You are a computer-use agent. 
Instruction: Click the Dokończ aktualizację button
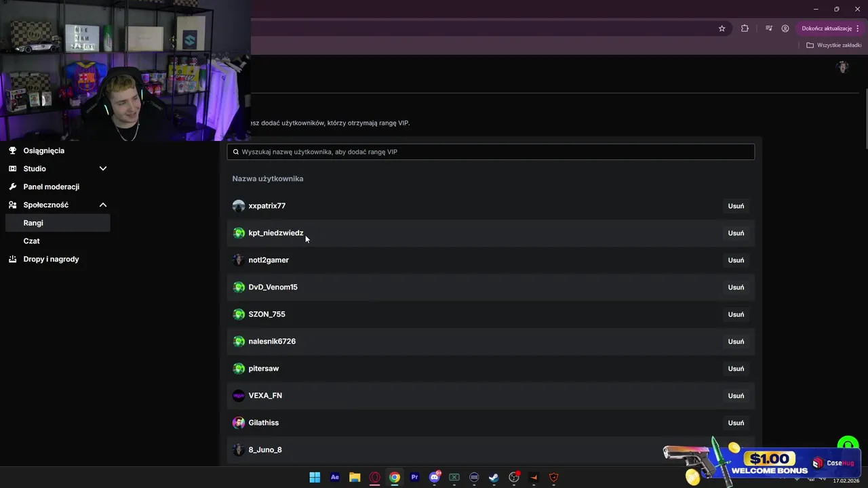(827, 28)
